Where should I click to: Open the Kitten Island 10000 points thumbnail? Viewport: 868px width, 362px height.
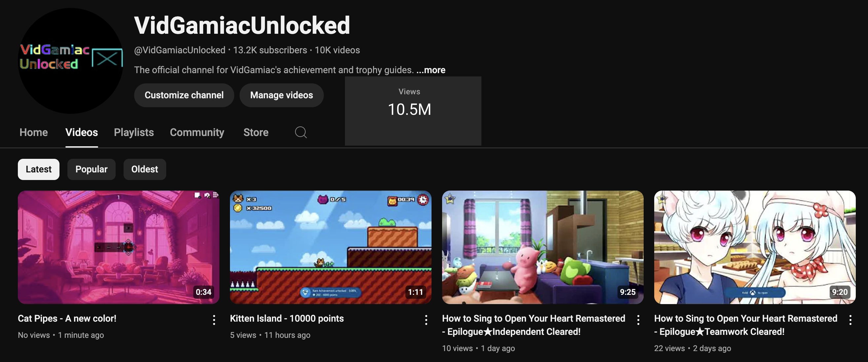(330, 247)
